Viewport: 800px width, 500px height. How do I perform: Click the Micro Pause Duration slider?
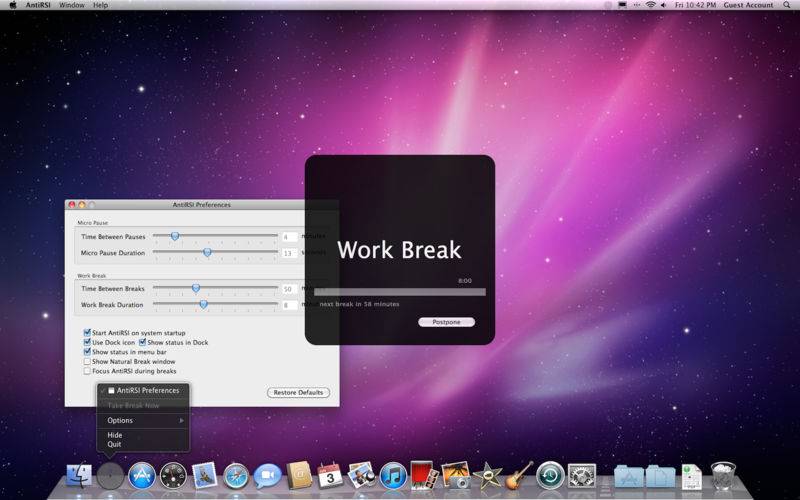point(215,253)
